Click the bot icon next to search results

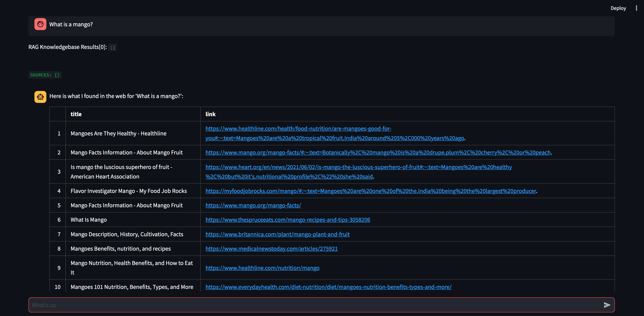point(40,96)
